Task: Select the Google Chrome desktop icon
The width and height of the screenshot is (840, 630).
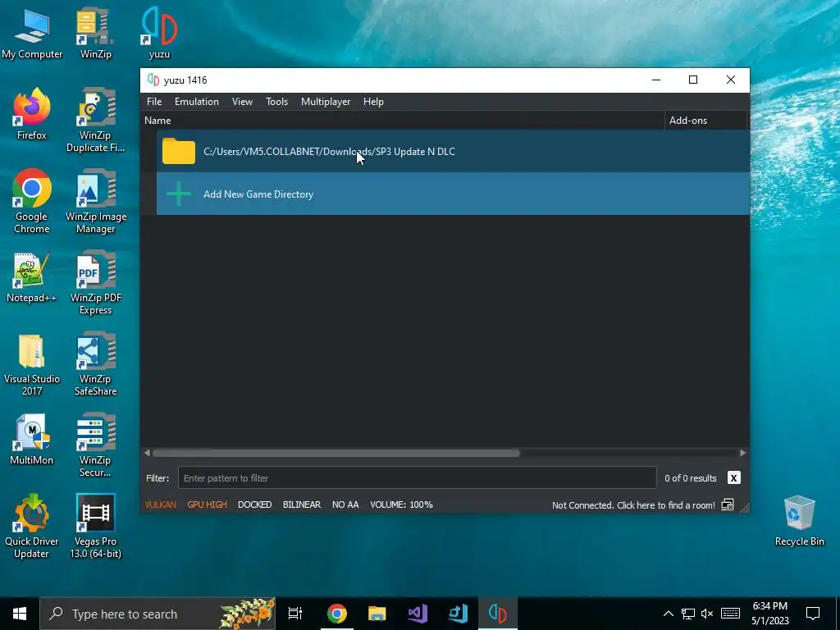Action: [x=32, y=202]
